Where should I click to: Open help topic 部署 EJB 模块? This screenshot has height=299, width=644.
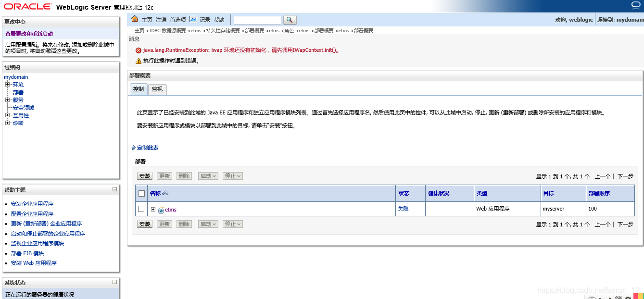27,253
